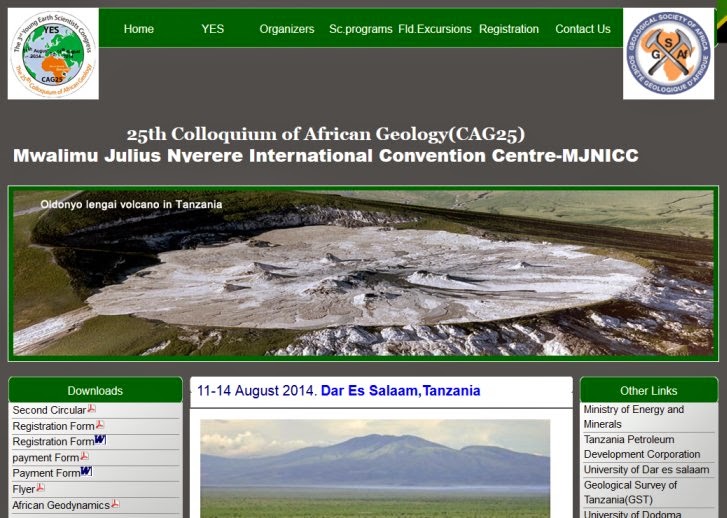Open the Sc.programs menu
Viewport: 727px width, 518px height.
click(361, 29)
